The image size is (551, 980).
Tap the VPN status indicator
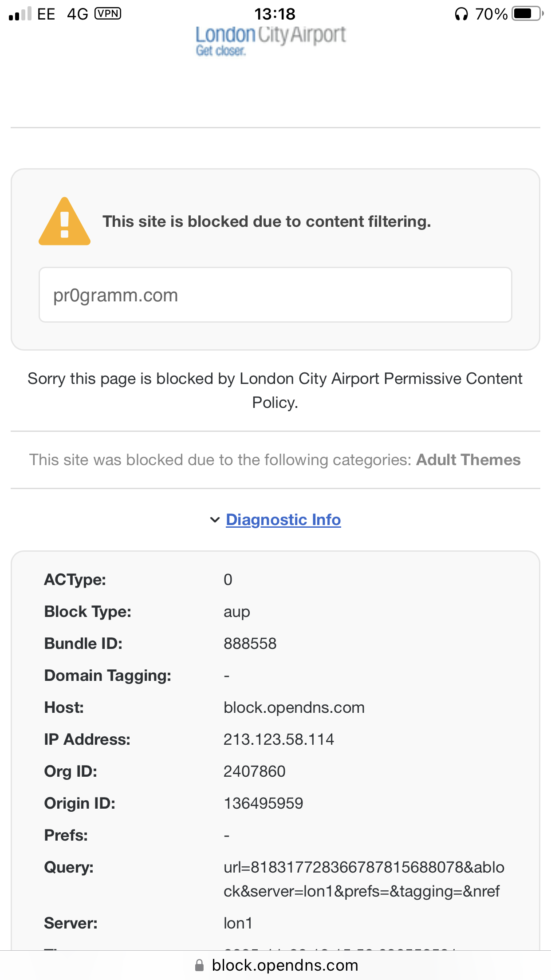[x=108, y=14]
